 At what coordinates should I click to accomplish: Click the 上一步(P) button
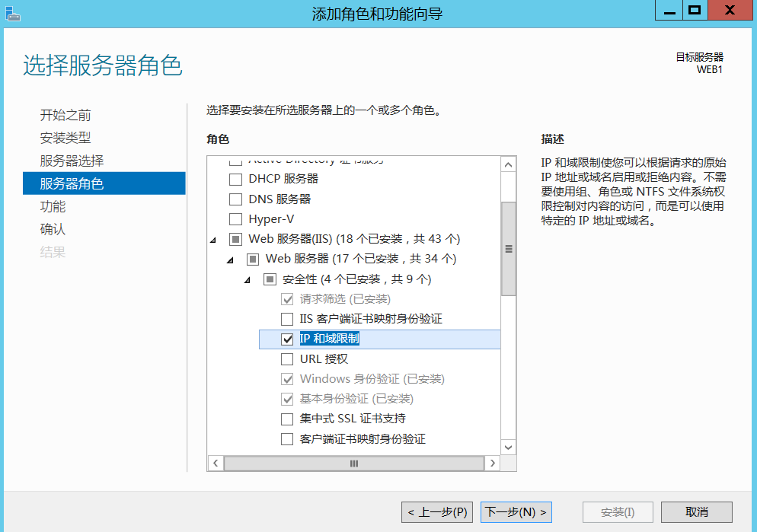437,511
